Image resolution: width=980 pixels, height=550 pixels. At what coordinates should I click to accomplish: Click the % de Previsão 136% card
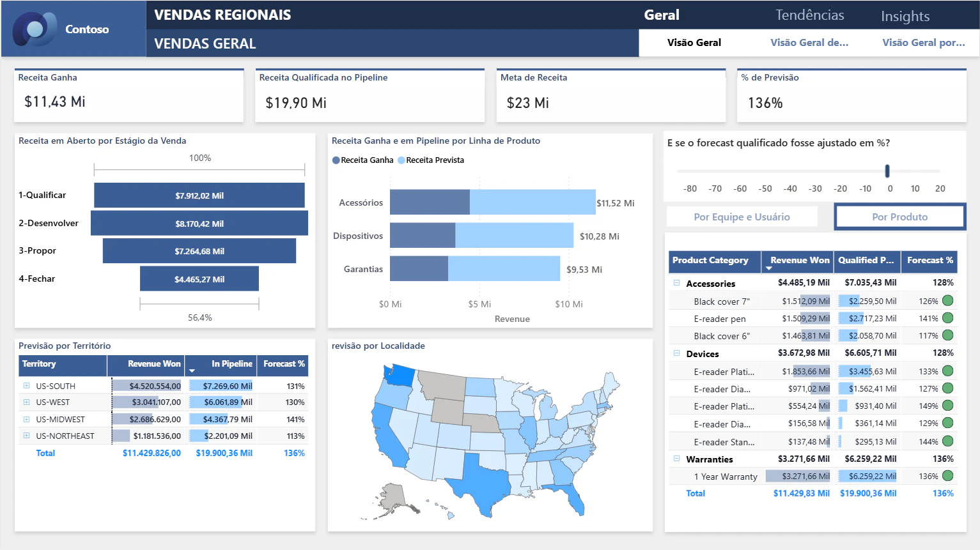(852, 95)
